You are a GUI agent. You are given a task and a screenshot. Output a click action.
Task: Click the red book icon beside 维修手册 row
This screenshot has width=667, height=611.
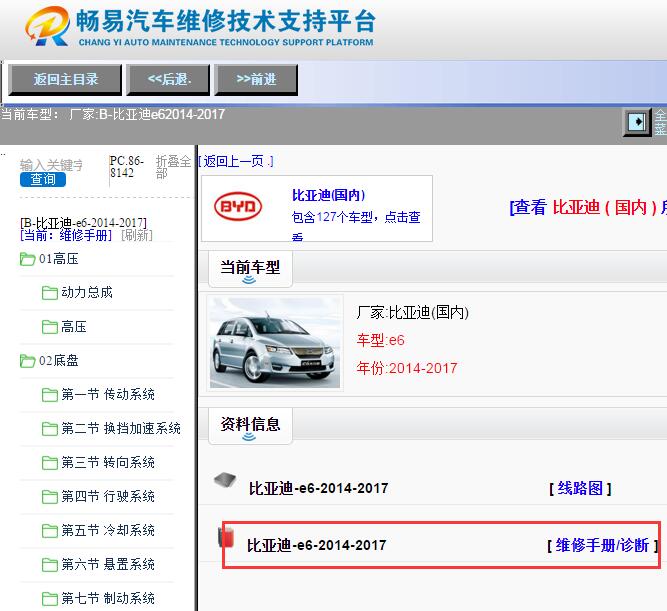click(x=226, y=537)
